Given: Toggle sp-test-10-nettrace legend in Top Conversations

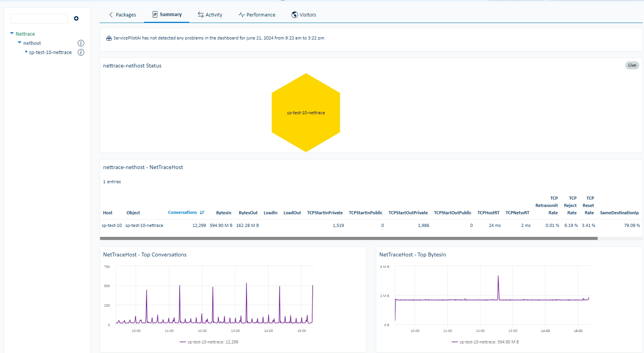Looking at the screenshot, I should [x=209, y=342].
